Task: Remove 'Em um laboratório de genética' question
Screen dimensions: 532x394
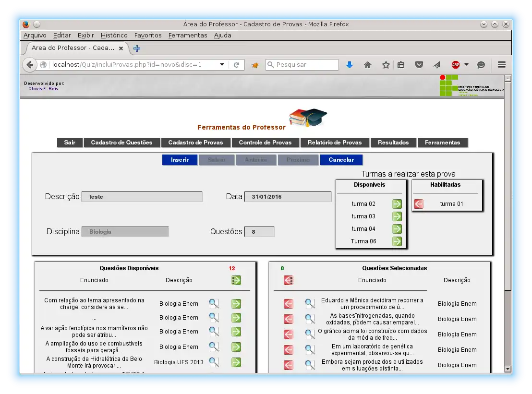Action: pyautogui.click(x=289, y=349)
